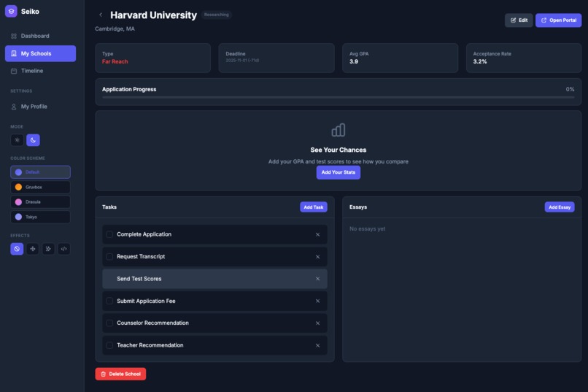Select the second effect icon with cross arrows
The height and width of the screenshot is (392, 588).
click(x=33, y=249)
